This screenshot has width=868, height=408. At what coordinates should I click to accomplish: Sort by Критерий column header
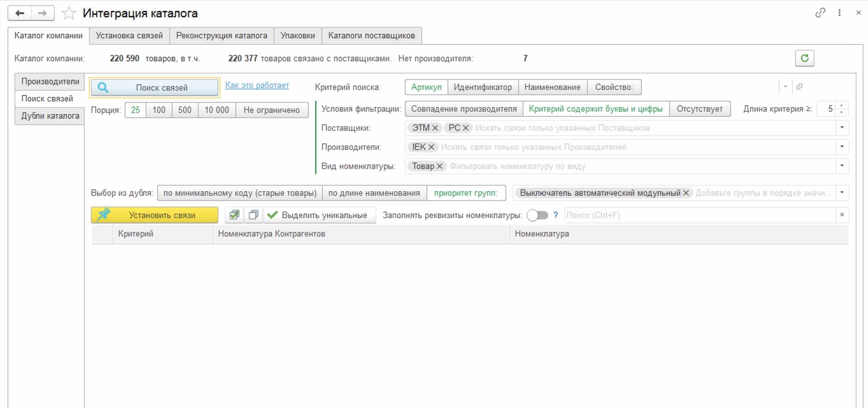(x=163, y=234)
